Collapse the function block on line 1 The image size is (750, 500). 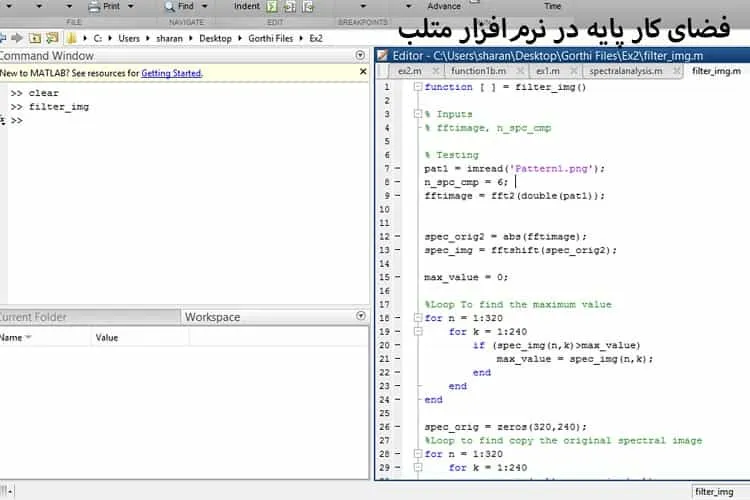(418, 87)
